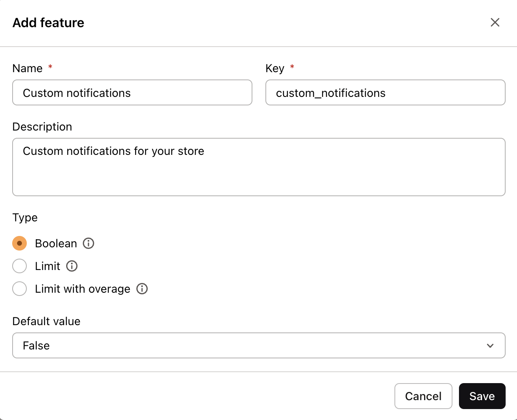This screenshot has width=517, height=420.
Task: Select the Boolean feature type
Action: pos(19,243)
